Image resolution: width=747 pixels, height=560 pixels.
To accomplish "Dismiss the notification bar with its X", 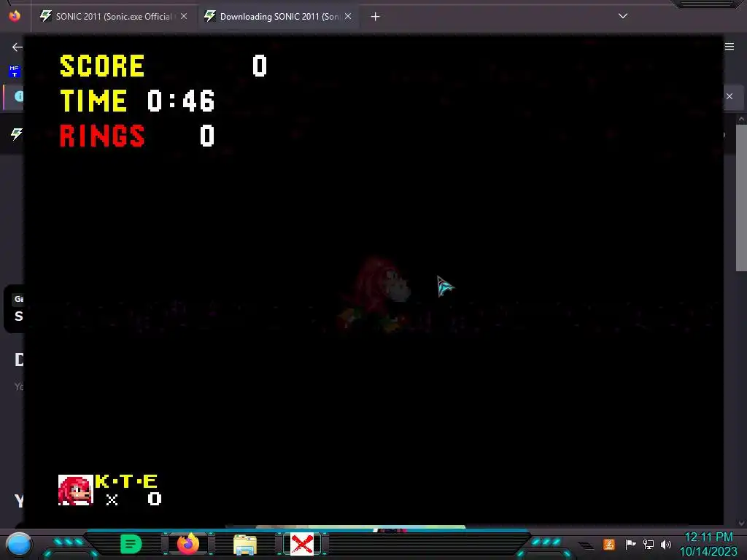I will coord(729,96).
